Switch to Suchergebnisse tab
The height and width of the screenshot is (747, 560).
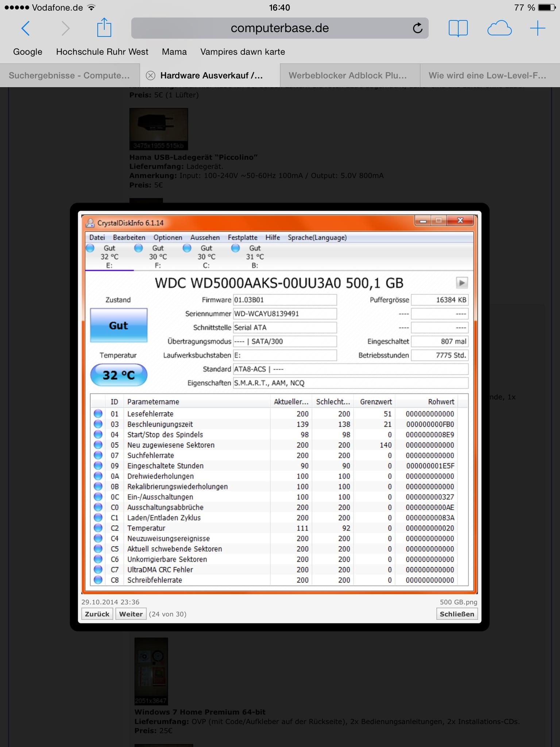70,76
